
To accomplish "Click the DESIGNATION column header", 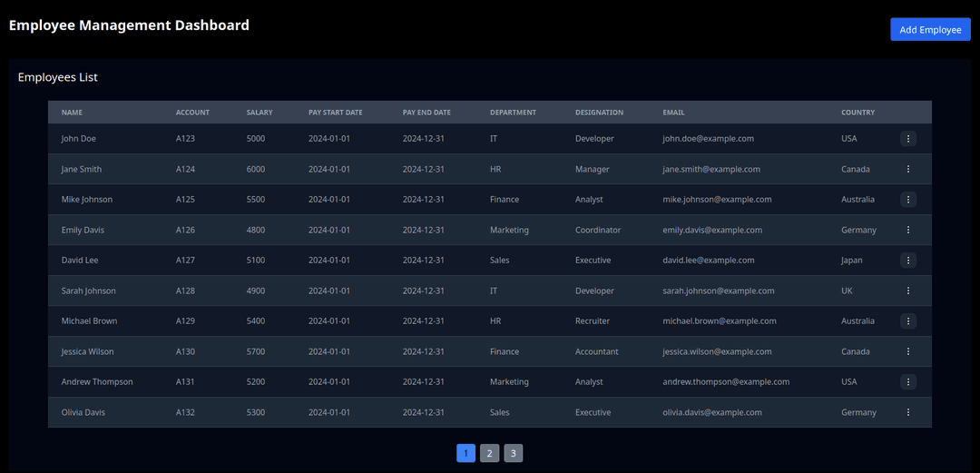I will 600,113.
